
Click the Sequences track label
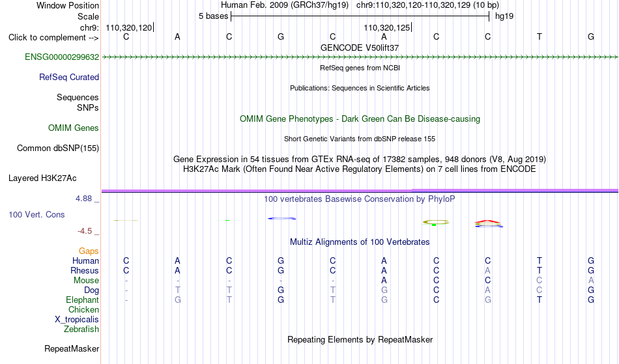tap(78, 98)
